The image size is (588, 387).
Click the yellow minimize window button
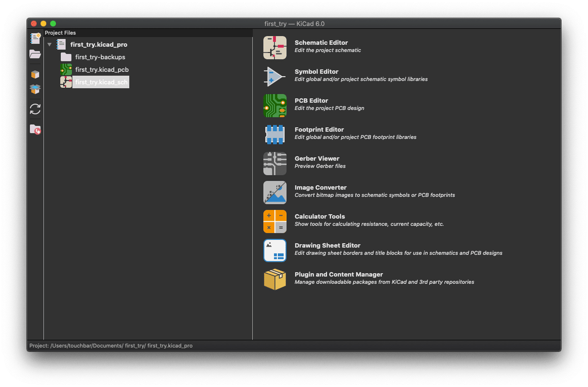click(43, 24)
